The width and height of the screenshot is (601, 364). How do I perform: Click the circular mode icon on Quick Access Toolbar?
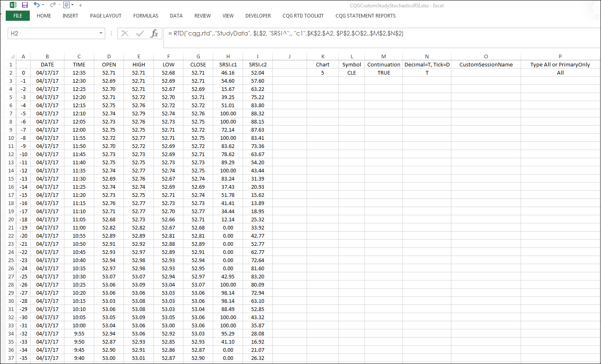(x=66, y=4)
